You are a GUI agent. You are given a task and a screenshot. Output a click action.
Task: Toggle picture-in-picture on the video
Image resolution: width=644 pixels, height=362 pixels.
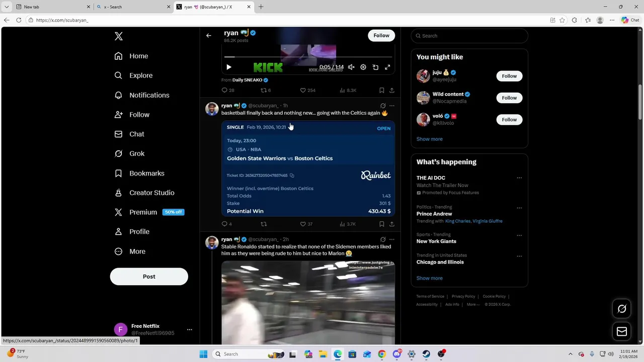[x=375, y=67]
